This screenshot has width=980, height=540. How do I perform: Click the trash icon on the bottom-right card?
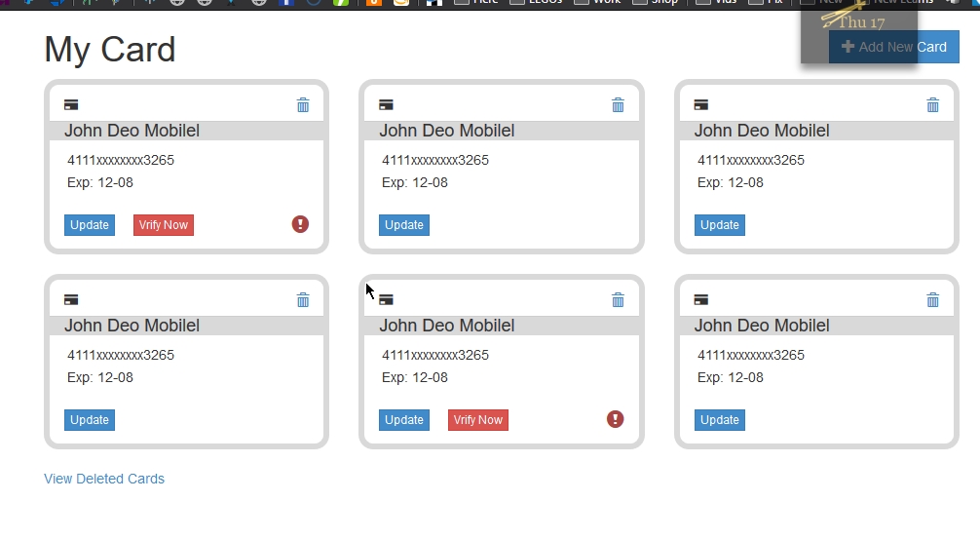(x=932, y=300)
